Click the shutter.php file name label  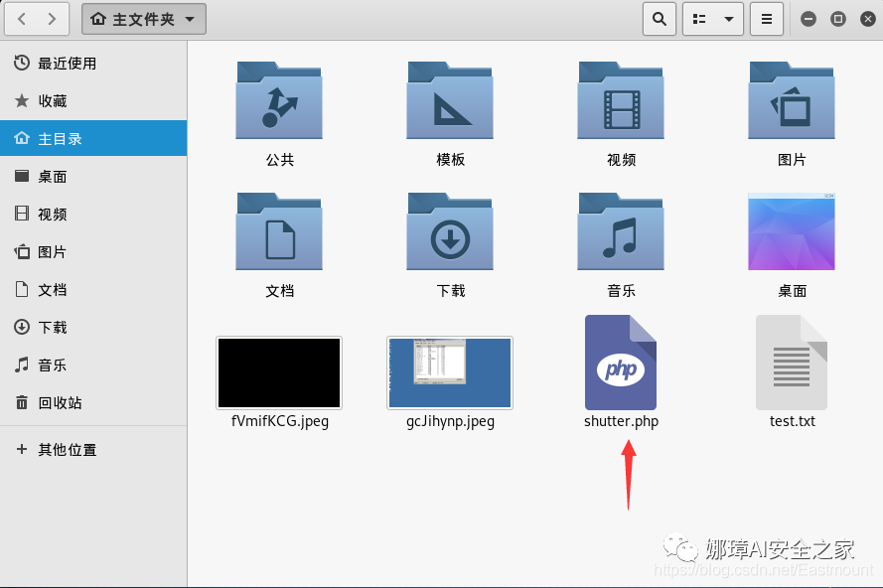pos(621,422)
